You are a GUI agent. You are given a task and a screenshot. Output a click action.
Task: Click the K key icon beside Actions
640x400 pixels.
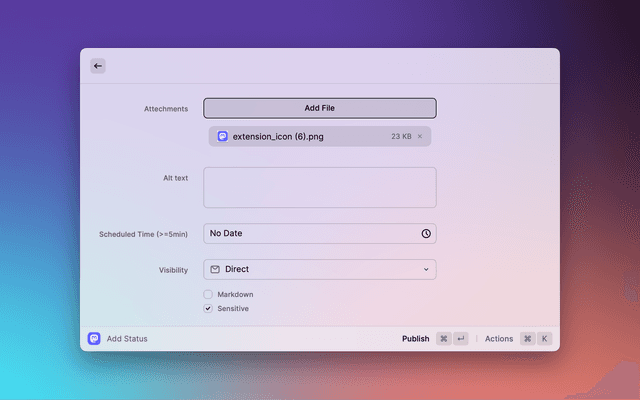pyautogui.click(x=545, y=339)
